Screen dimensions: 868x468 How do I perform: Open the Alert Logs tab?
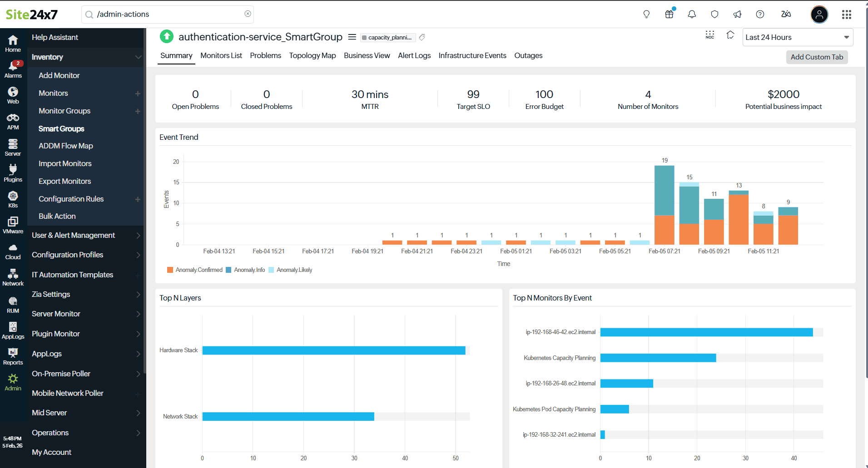coord(414,55)
